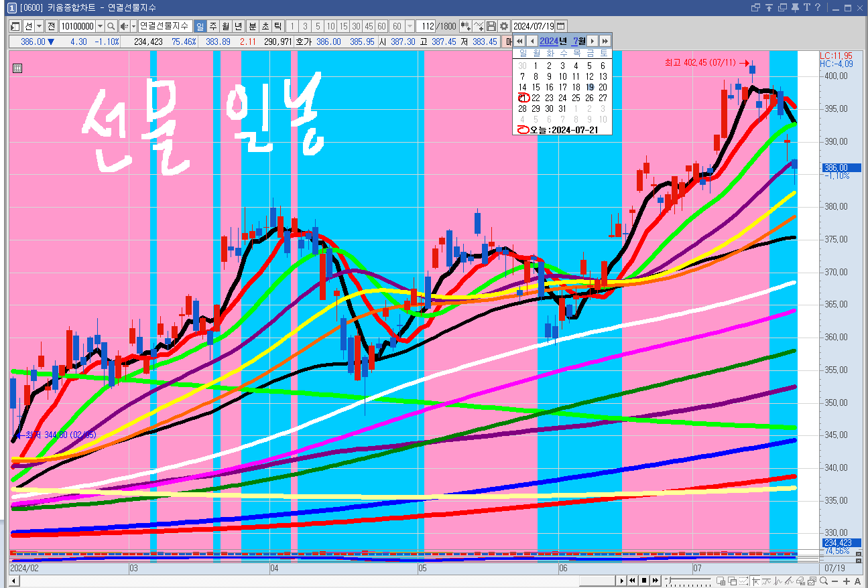
Task: Zoom in with the plus icon
Action: [847, 581]
